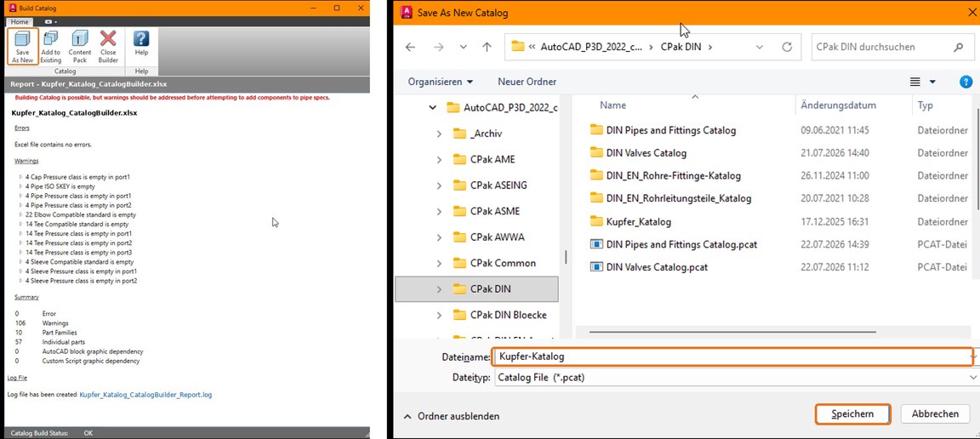Click forward navigation arrow in Save dialog
980x439 pixels.
439,47
